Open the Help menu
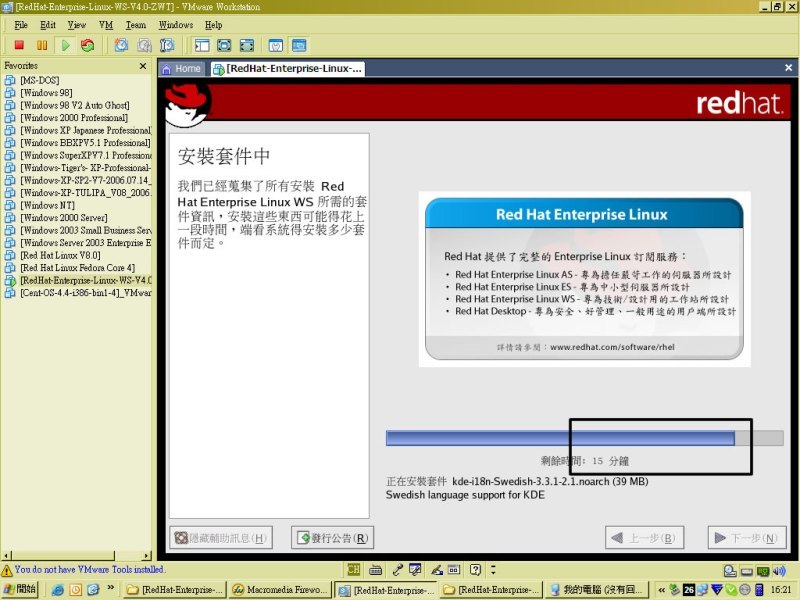Screen dimensions: 800x600 tap(213, 25)
